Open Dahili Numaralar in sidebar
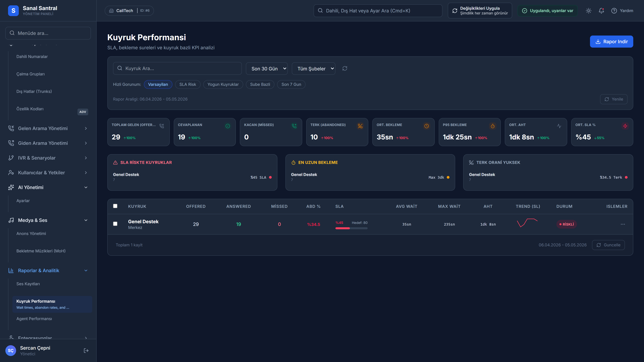Viewport: 644px width, 362px height. (x=32, y=56)
